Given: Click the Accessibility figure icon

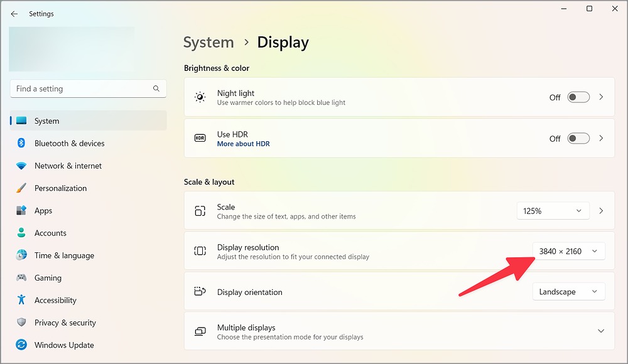Looking at the screenshot, I should click(21, 299).
